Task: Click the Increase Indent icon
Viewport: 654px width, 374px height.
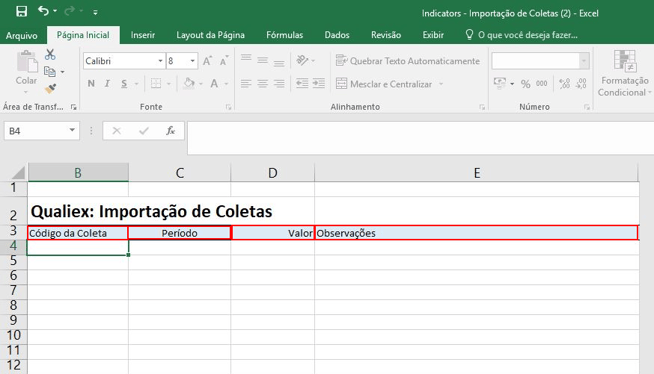Action: point(319,83)
